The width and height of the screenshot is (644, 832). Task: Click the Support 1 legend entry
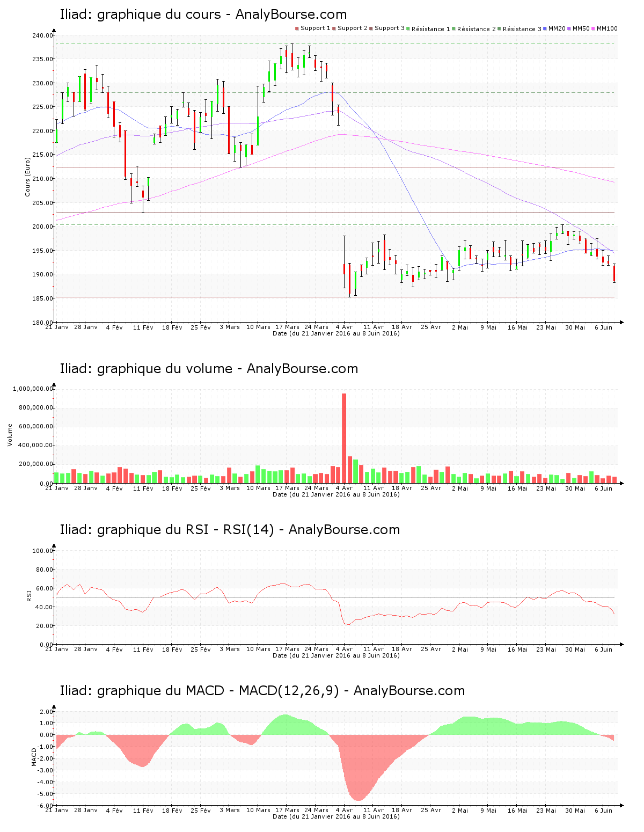coord(313,28)
